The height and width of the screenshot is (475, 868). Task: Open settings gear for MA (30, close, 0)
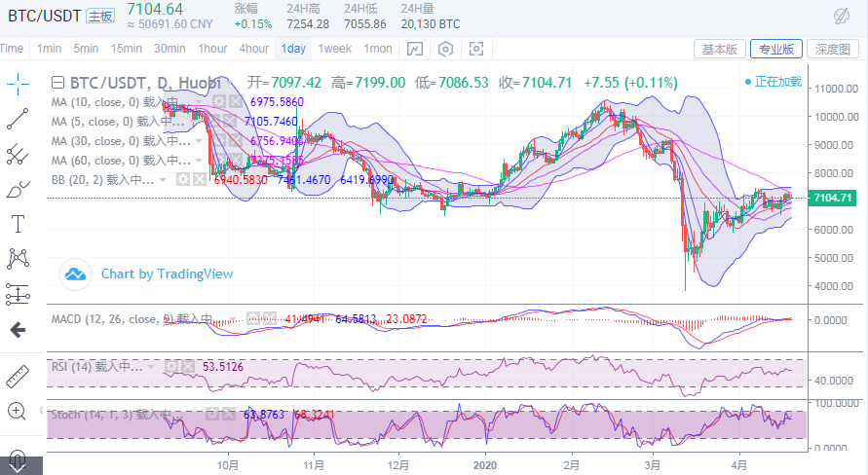click(220, 141)
